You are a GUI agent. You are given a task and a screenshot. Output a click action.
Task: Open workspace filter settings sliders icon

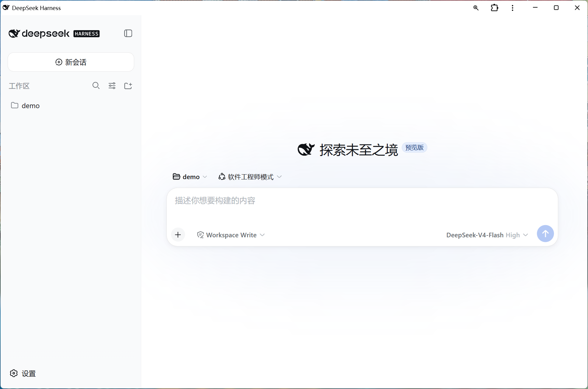pos(112,86)
